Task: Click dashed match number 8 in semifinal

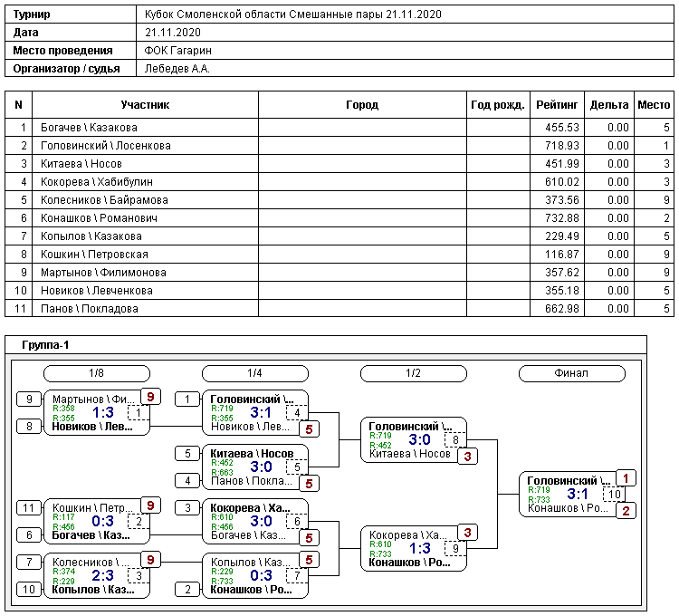Action: pos(456,440)
